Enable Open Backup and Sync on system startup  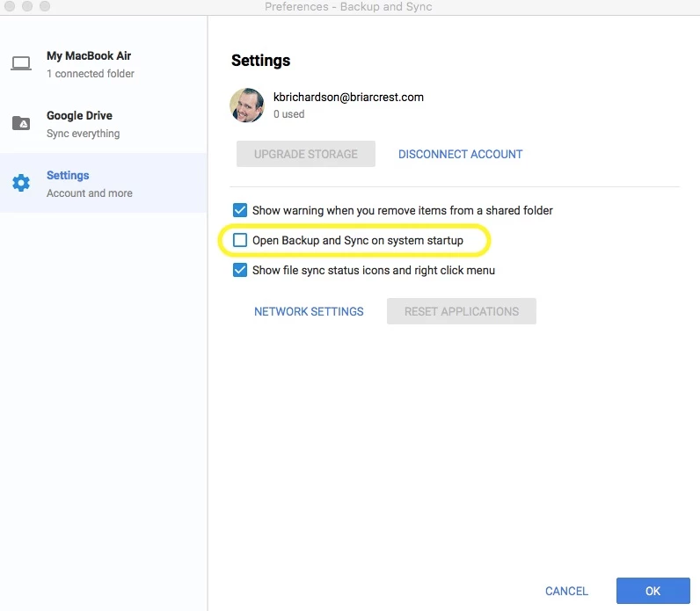click(240, 240)
